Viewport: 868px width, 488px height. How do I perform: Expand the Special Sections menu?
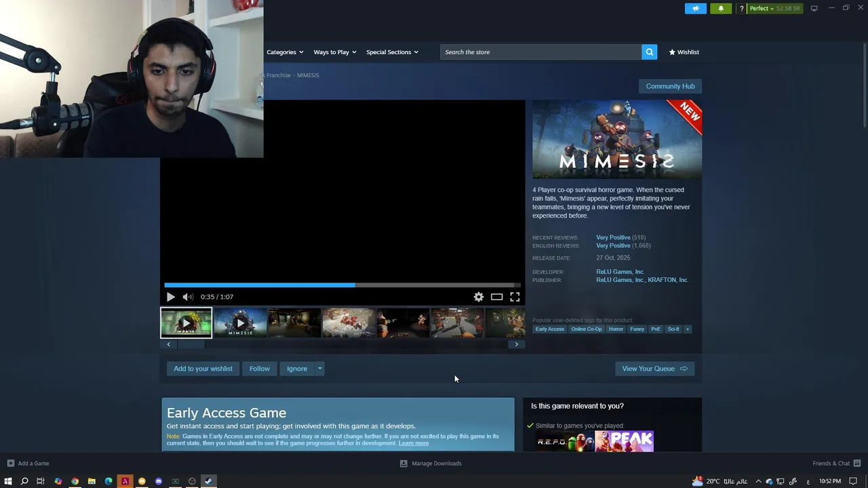(x=392, y=52)
